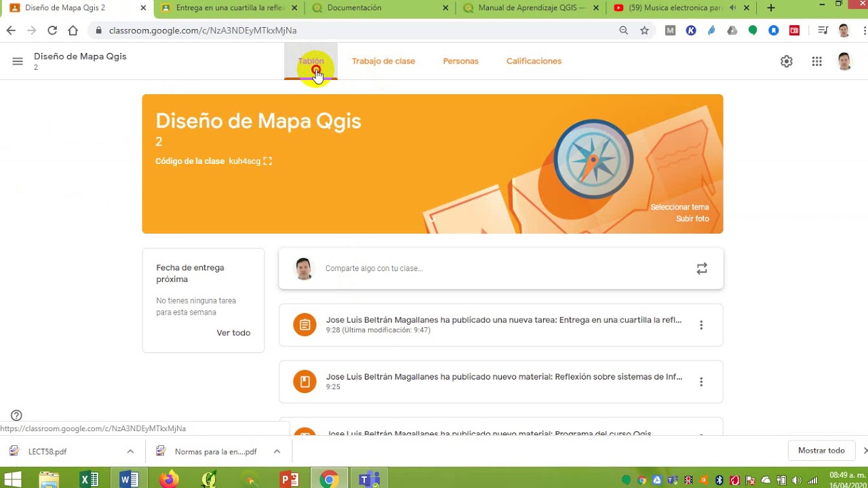Go back with the browser back arrow
868x488 pixels.
(x=11, y=30)
